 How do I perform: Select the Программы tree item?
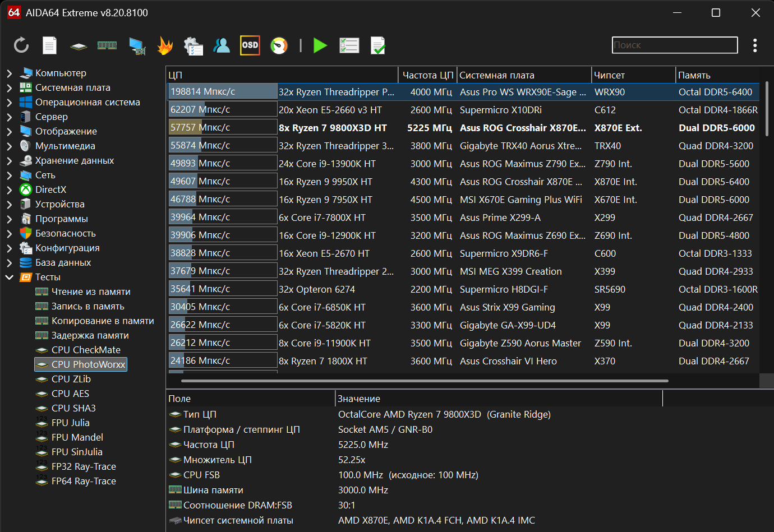[x=61, y=219]
